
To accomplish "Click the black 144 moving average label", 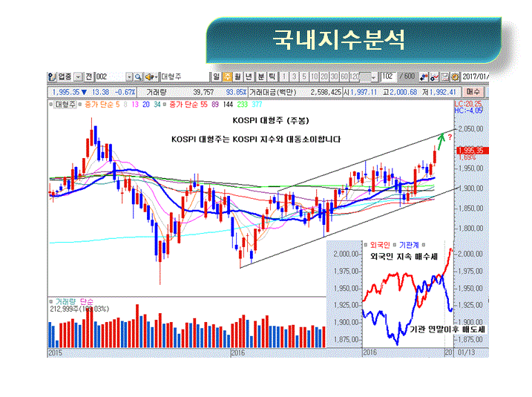I will coord(228,105).
